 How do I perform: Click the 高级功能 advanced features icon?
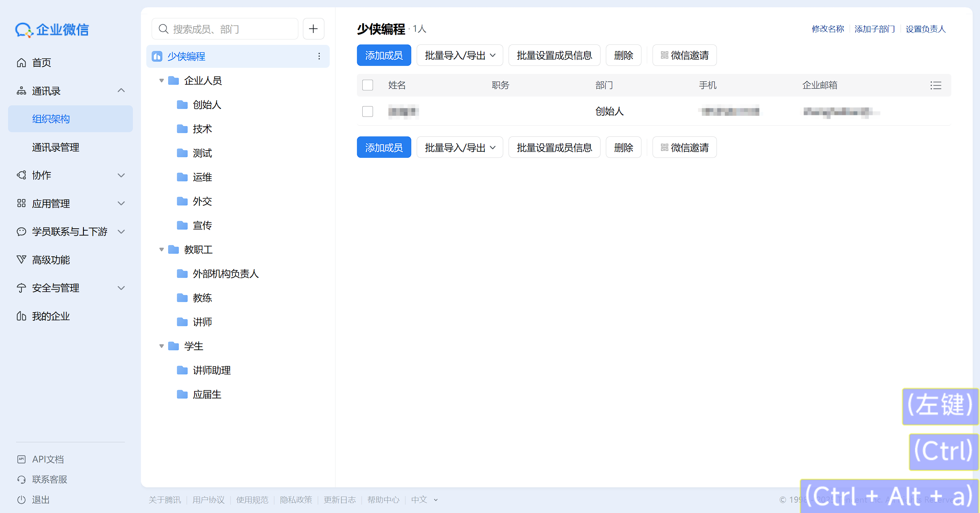click(x=21, y=260)
